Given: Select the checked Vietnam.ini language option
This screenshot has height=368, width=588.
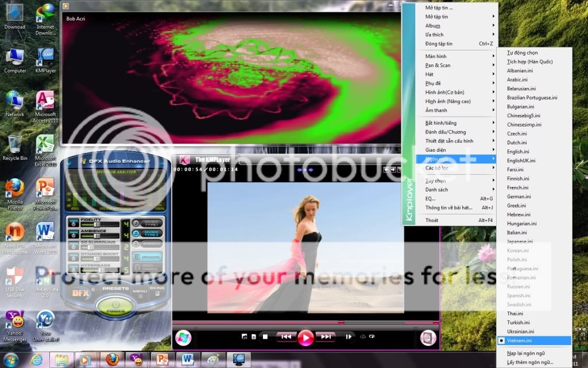Looking at the screenshot, I should pyautogui.click(x=534, y=340).
